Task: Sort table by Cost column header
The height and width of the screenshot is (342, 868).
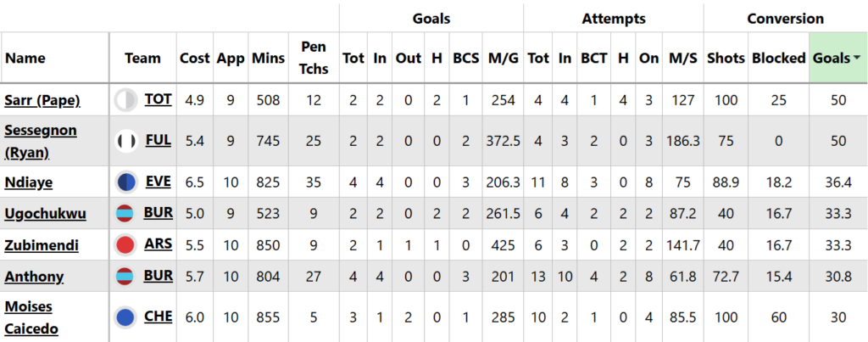Action: point(195,59)
